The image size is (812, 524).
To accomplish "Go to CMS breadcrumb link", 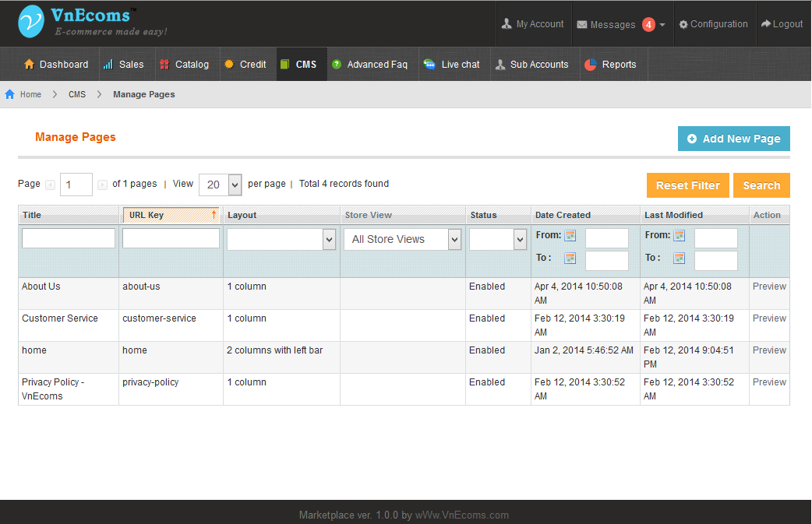I will click(77, 94).
